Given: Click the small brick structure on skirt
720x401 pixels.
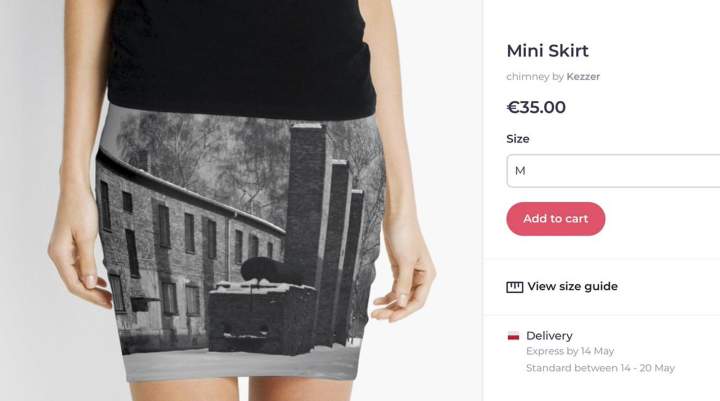Looking at the screenshot, I should [x=262, y=317].
